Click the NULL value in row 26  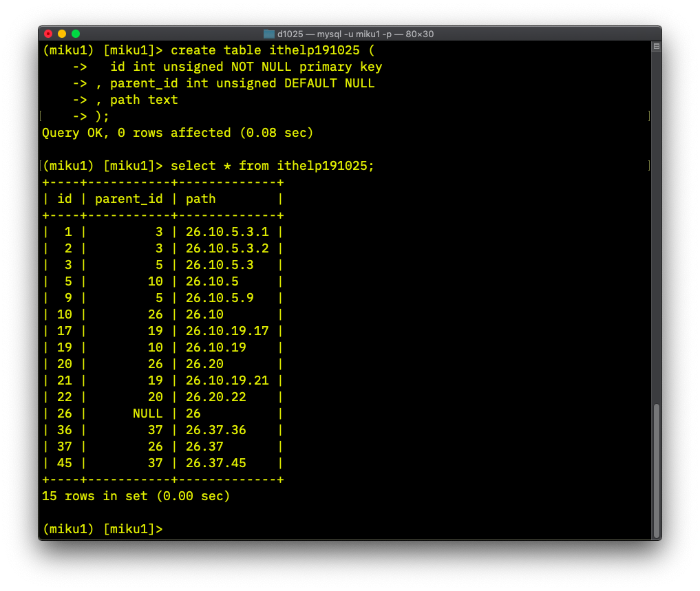coord(148,413)
